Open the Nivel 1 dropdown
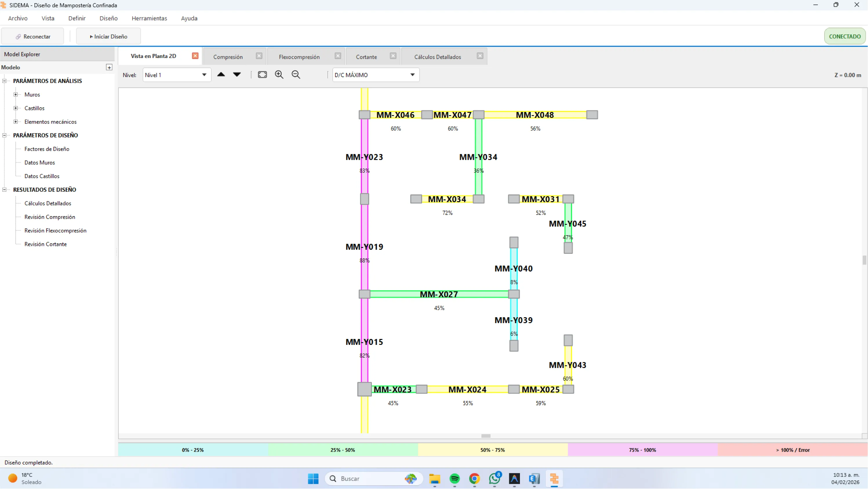Screen dimensions: 868x489 coord(176,75)
